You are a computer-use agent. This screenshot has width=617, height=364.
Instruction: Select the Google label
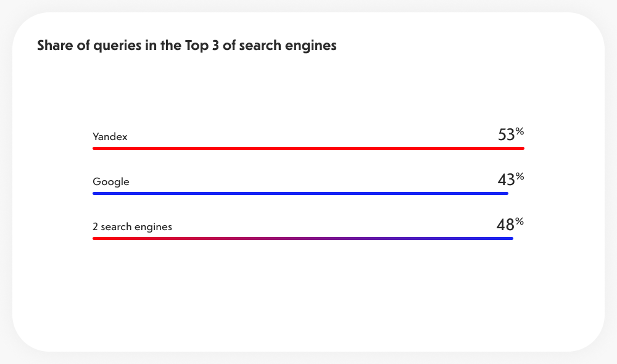click(111, 181)
